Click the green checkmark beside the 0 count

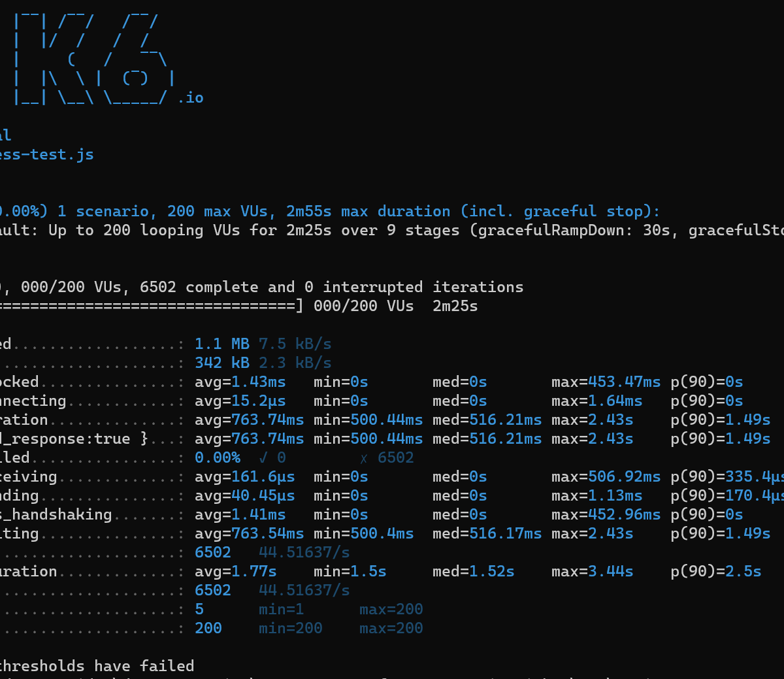click(263, 457)
